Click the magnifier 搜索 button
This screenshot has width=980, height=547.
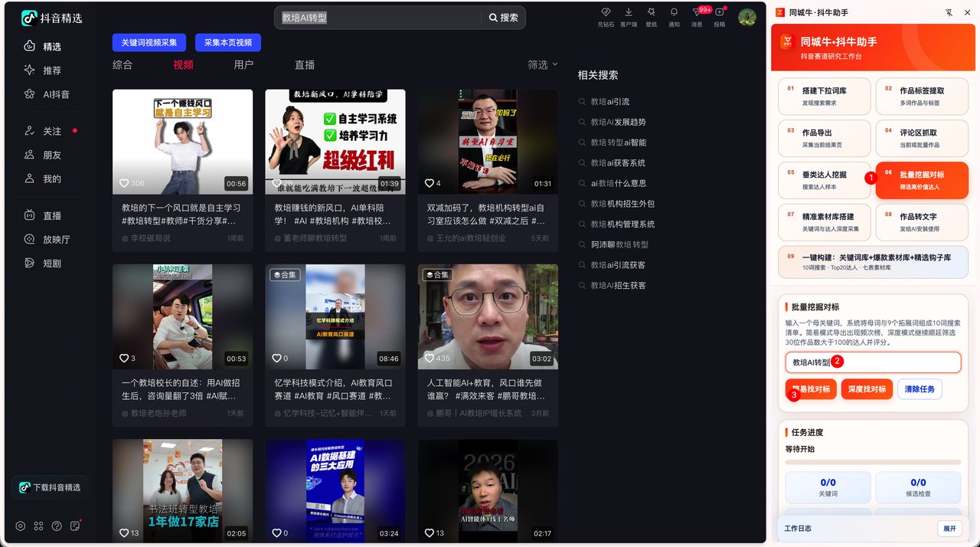(x=504, y=18)
